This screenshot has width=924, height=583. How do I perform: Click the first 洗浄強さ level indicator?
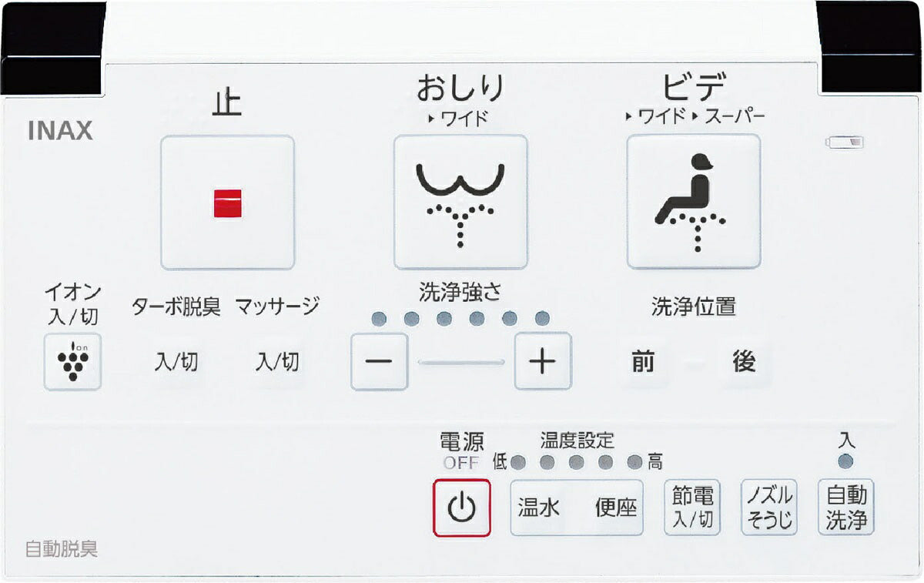378,318
